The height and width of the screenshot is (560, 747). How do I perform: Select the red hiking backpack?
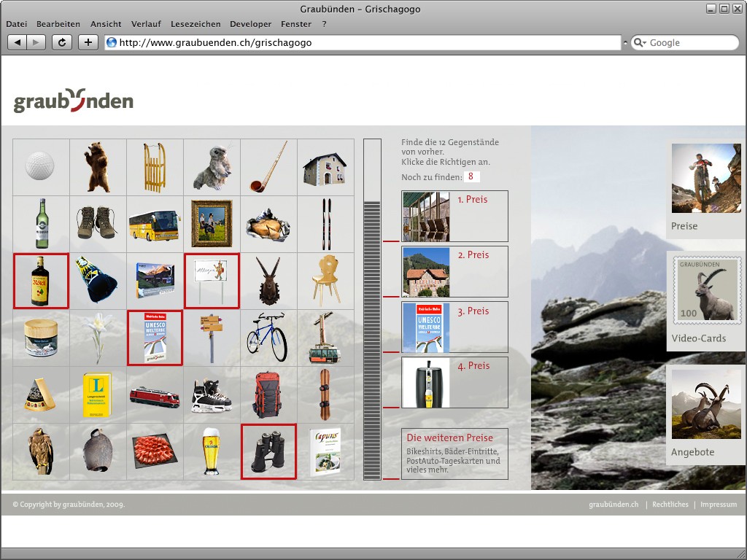click(267, 395)
